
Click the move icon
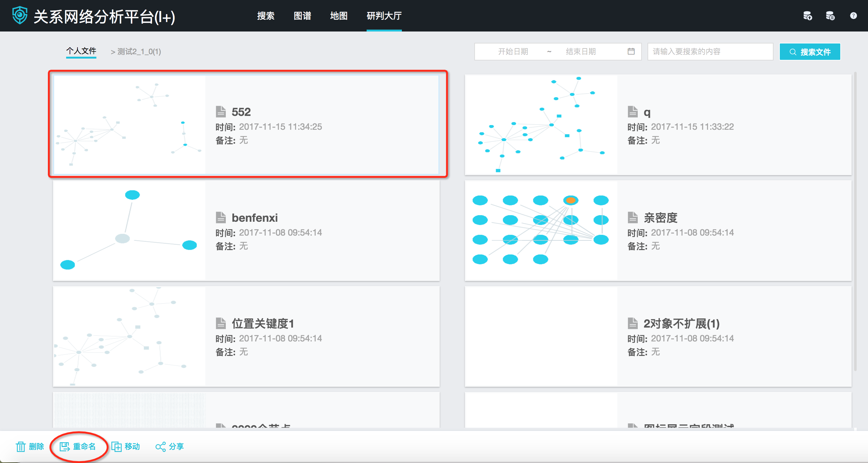[116, 447]
